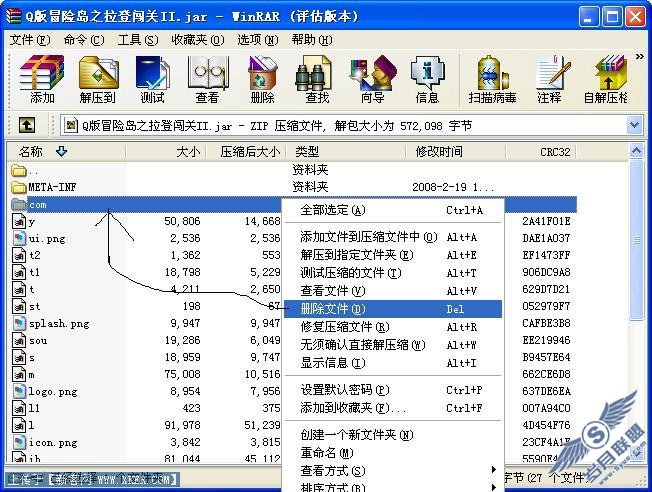652x492 pixels.
Task: Select the file named l1
Action: (26, 408)
